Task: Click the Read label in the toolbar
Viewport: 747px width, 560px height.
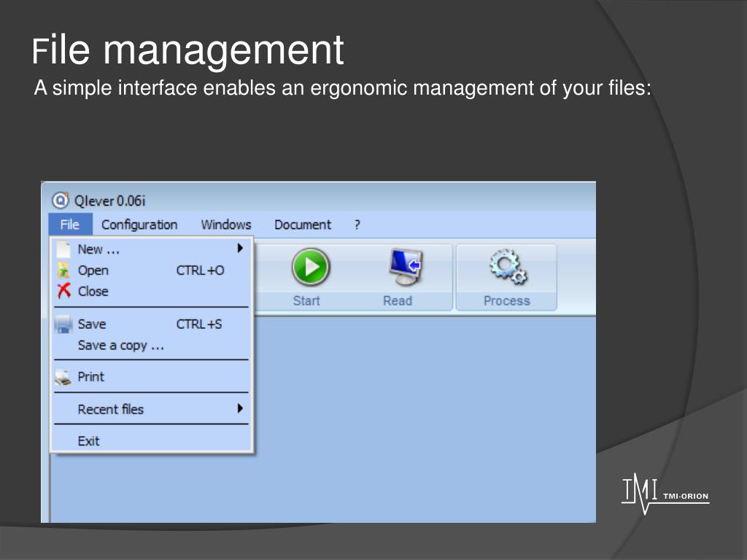Action: [x=398, y=301]
